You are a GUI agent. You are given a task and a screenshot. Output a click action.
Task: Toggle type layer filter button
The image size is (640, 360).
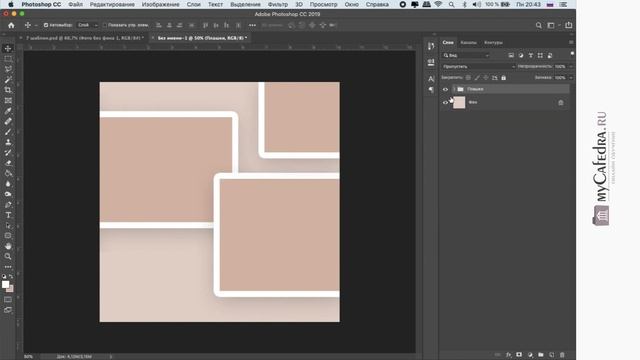point(531,55)
